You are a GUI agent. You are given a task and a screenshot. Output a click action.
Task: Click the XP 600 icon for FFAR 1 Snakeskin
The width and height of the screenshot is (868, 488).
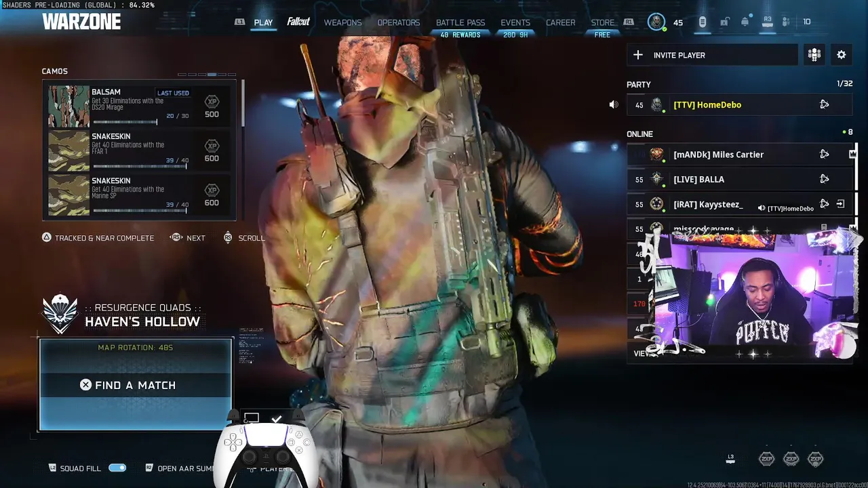pos(212,146)
